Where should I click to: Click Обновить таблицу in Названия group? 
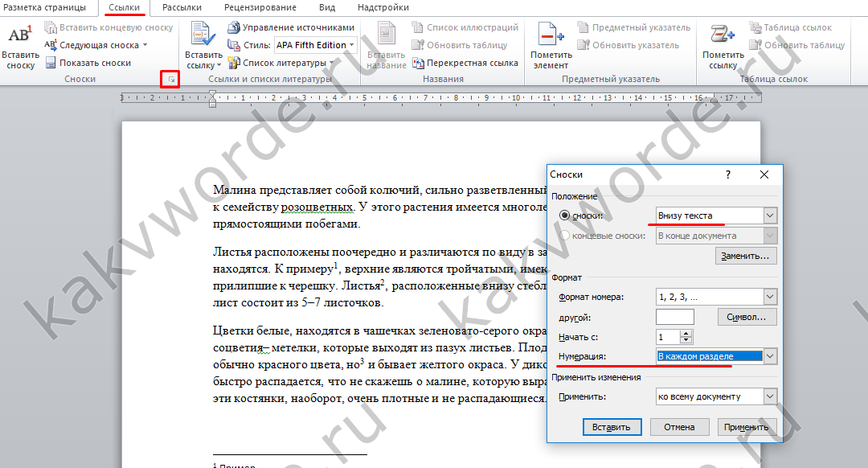pos(460,45)
